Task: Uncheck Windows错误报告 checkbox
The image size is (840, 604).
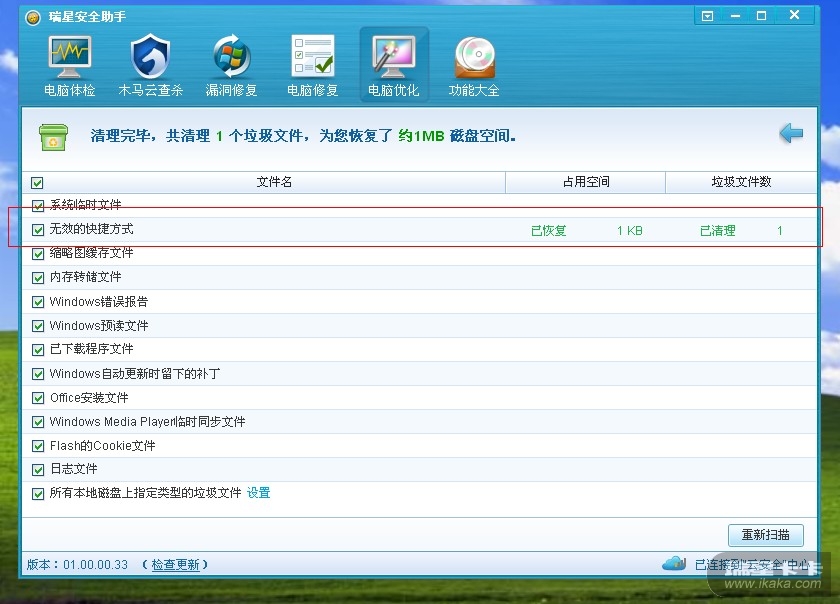Action: point(38,302)
